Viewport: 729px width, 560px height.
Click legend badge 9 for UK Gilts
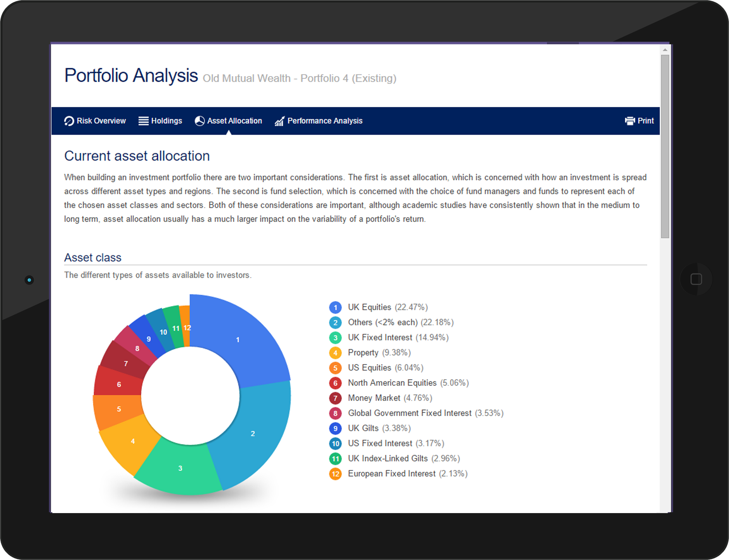click(x=335, y=428)
